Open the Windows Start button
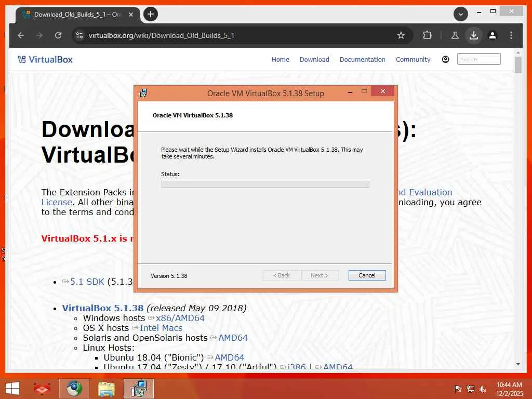Image resolution: width=532 pixels, height=399 pixels. tap(12, 389)
